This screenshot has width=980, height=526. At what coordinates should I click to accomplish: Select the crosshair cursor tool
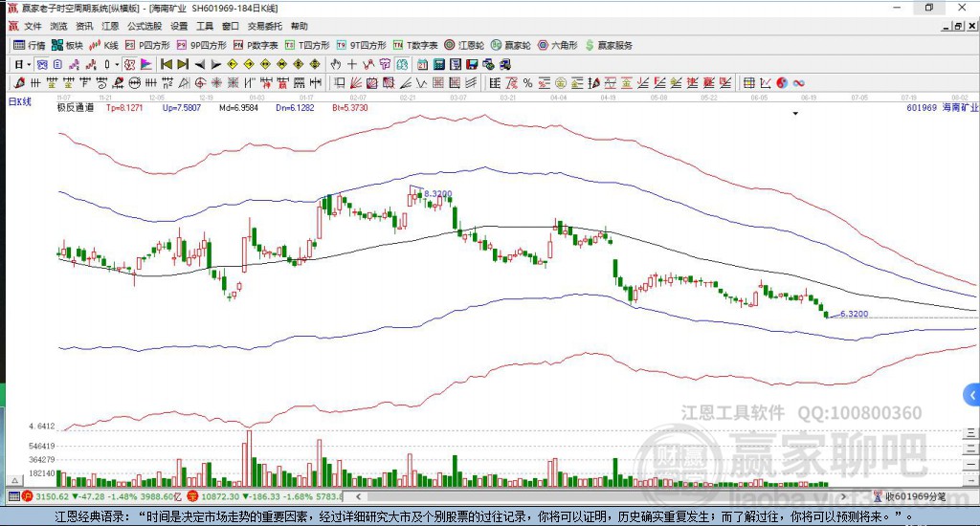tap(352, 64)
